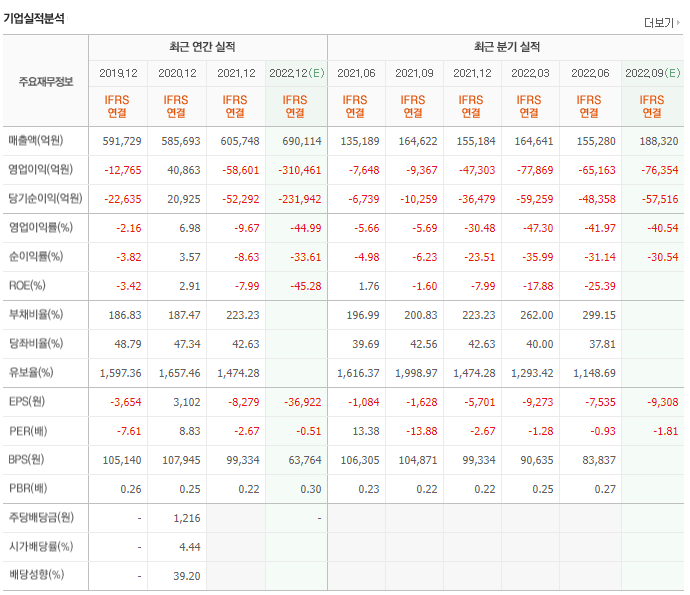Select the 기업실적분석 heading
The image size is (690, 595).
(34, 18)
